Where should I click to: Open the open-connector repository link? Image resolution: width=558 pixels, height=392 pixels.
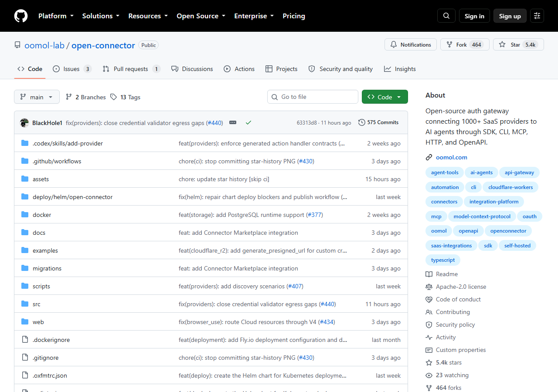coord(103,45)
